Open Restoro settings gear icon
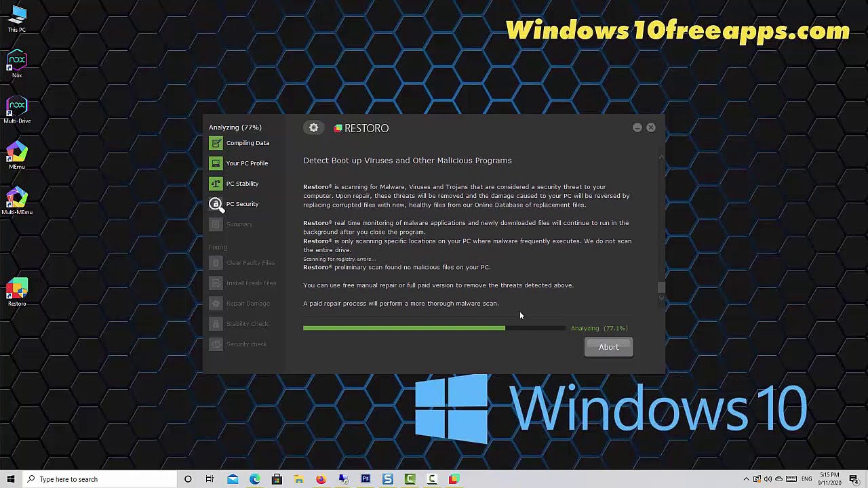868x488 pixels. coord(313,127)
